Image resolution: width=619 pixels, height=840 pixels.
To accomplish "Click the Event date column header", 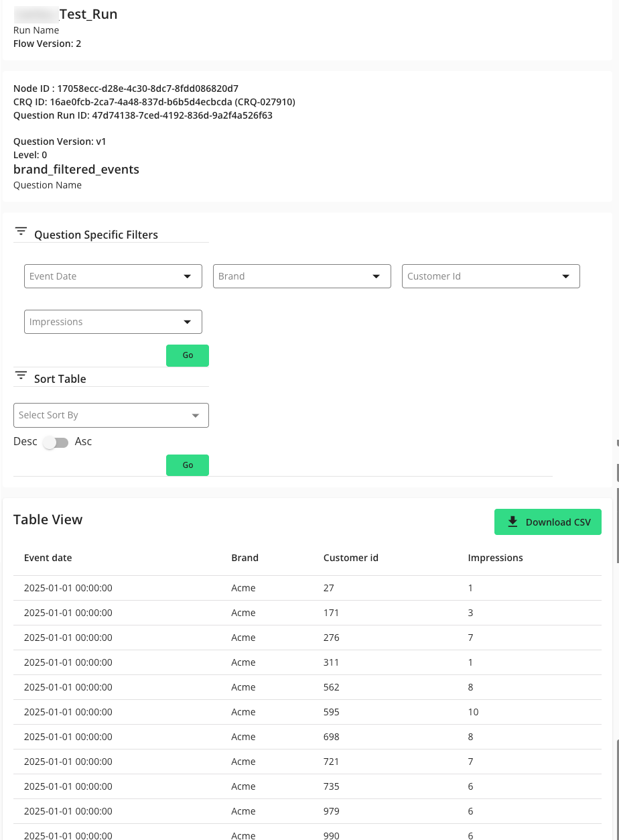I will click(x=48, y=558).
